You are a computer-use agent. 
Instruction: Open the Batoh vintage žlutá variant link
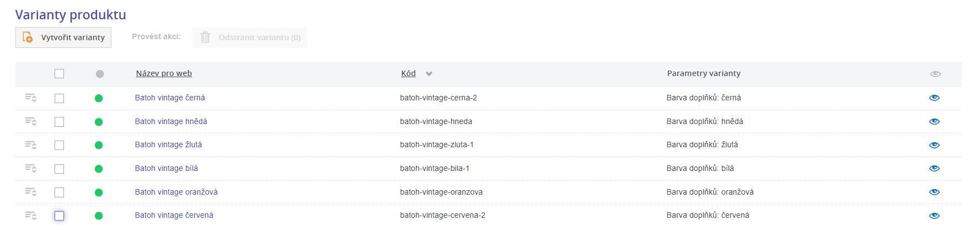(168, 144)
